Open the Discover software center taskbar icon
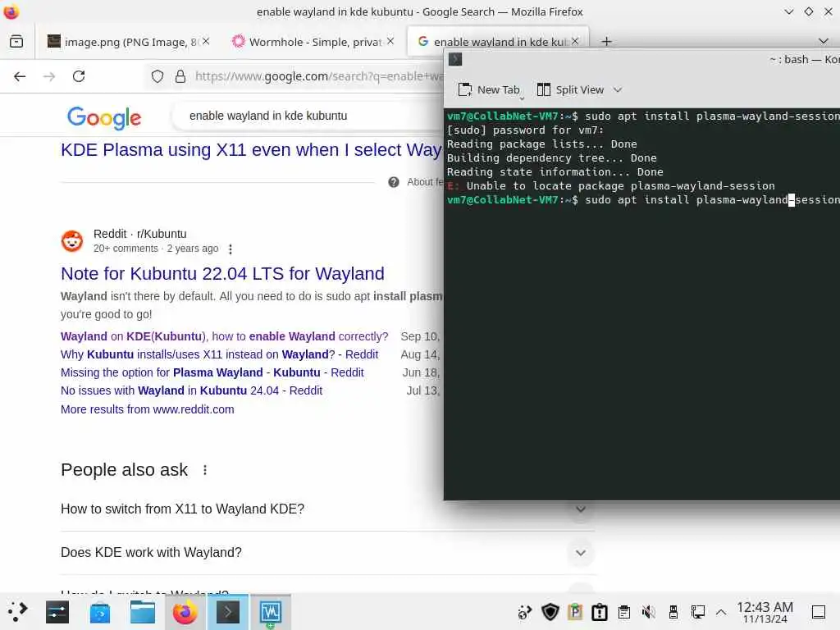The image size is (840, 630). 100,612
